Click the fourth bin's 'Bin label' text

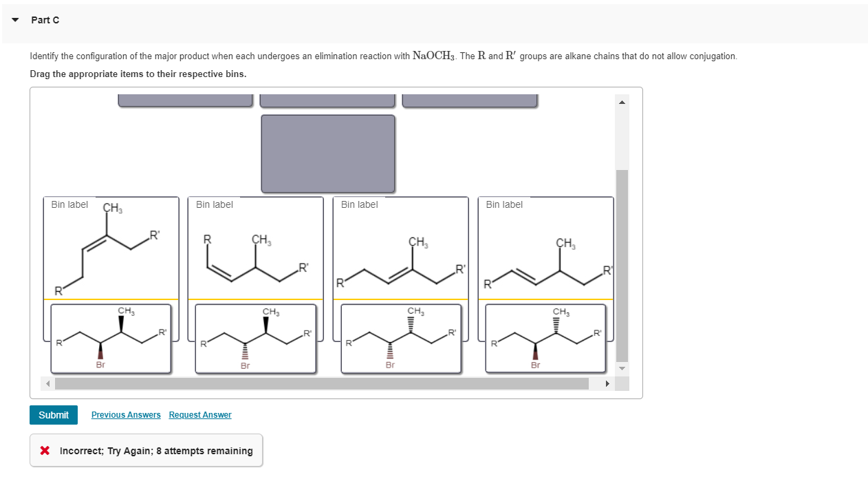(504, 204)
